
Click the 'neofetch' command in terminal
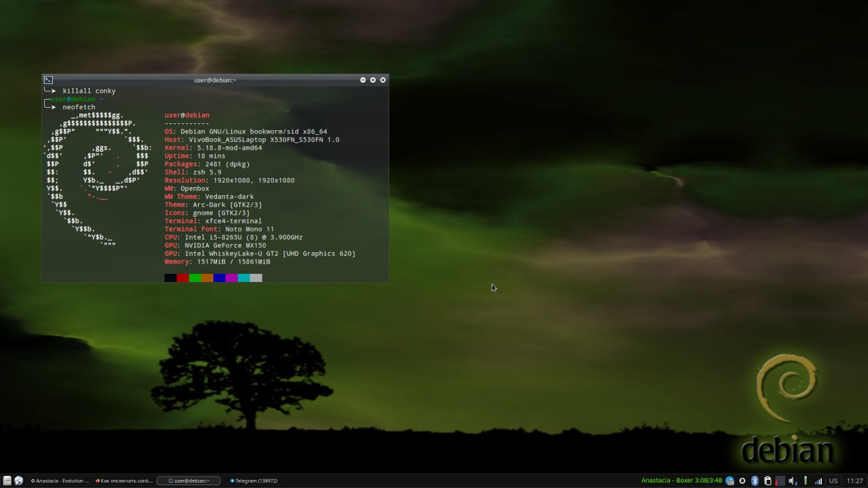coord(79,107)
